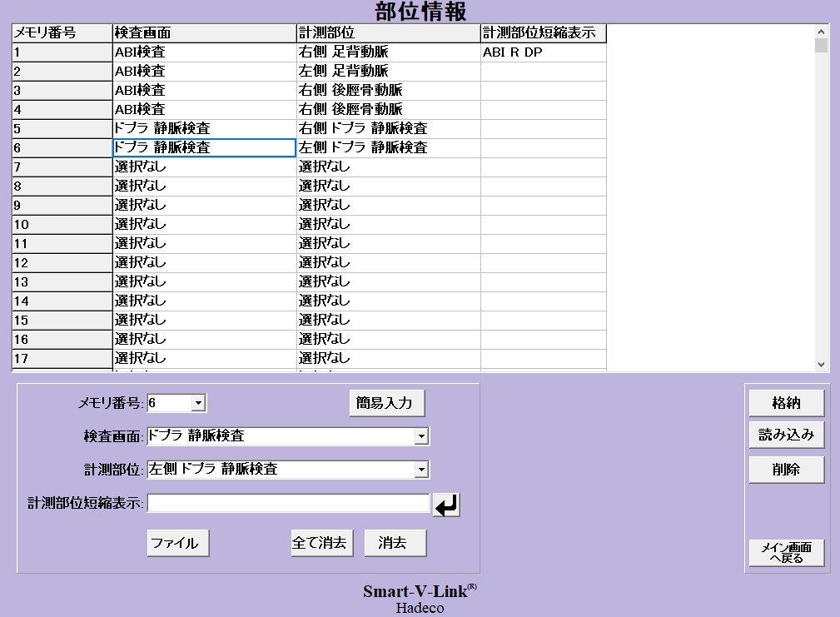Viewport: 840px width, 617px height.
Task: Click the 簡易入力 button
Action: pos(387,403)
